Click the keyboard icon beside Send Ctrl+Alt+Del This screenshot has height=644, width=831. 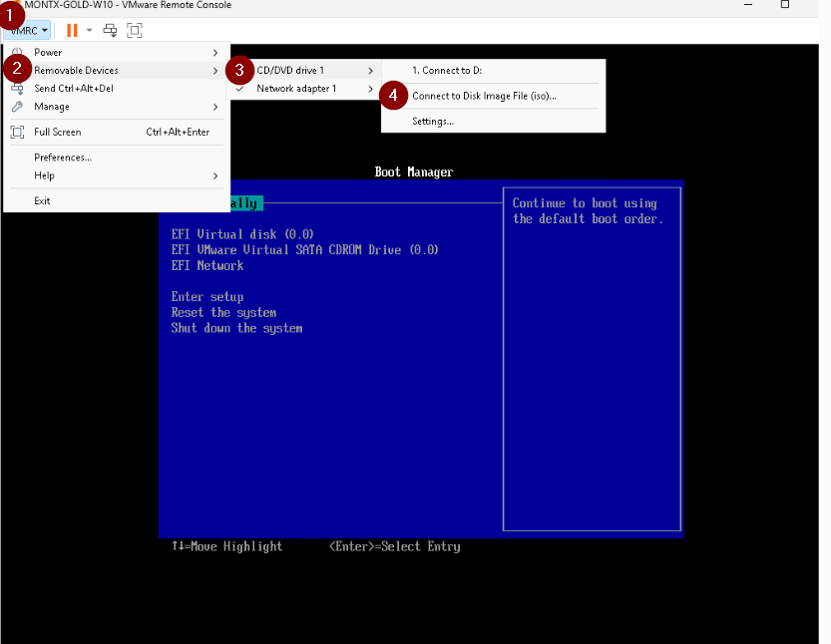tap(17, 89)
